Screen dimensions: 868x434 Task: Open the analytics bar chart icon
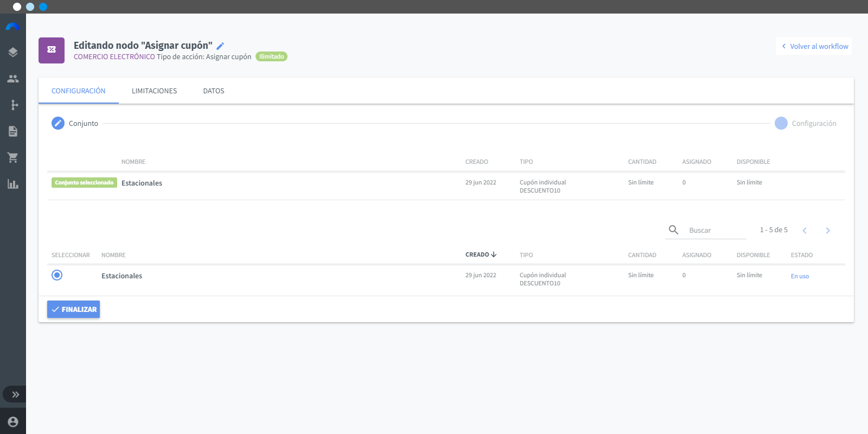[x=13, y=184]
